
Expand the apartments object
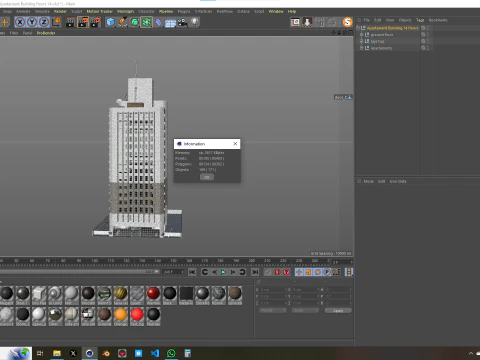tap(362, 48)
